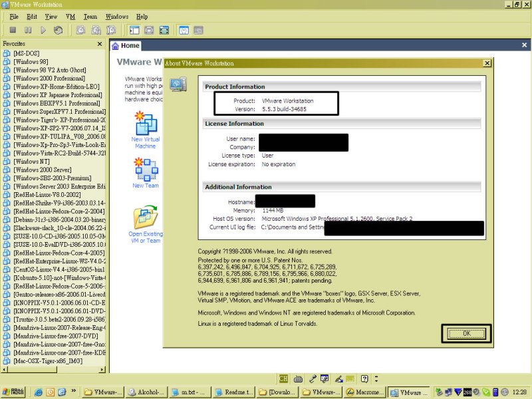Click the Internet Explorer quick launch icon
Screen dimensions: 532x399
pos(38,392)
